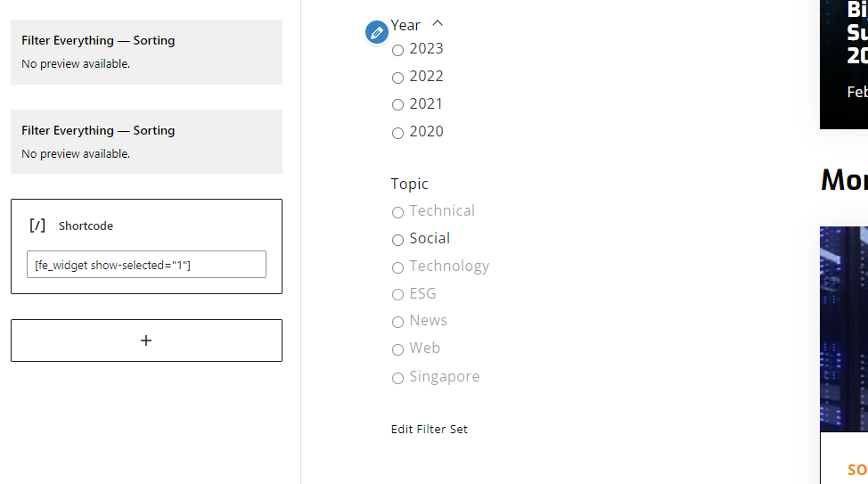
Task: Open the Edit Filter Set link
Action: pos(429,429)
